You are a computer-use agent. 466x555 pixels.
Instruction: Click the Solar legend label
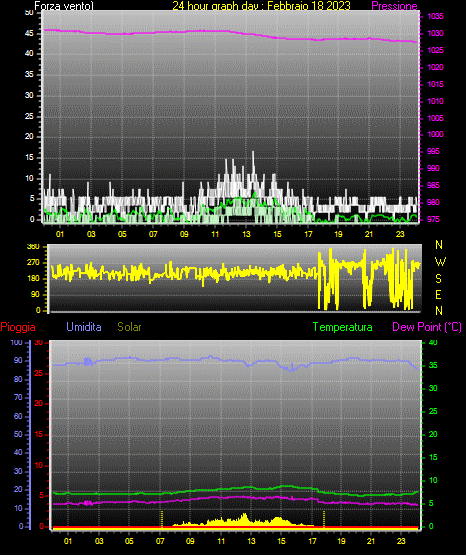click(x=129, y=327)
